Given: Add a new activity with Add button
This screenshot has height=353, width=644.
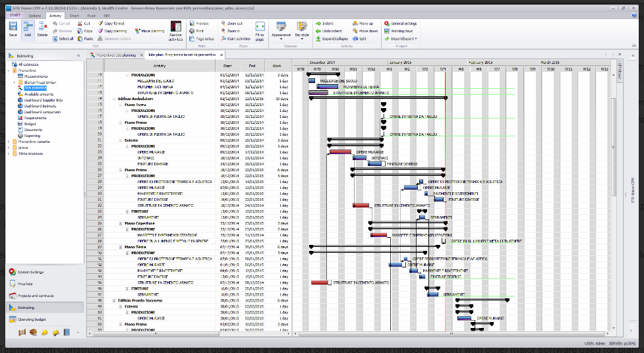Looking at the screenshot, I should click(28, 28).
